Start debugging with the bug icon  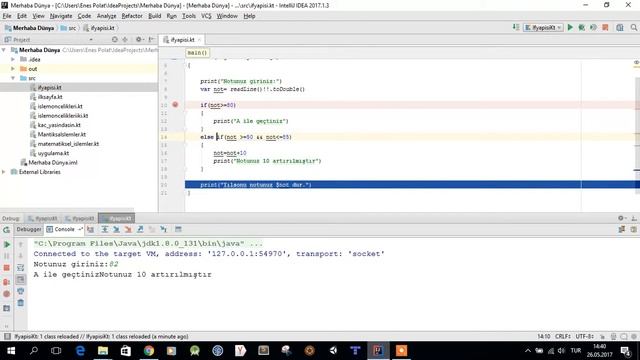[x=582, y=27]
